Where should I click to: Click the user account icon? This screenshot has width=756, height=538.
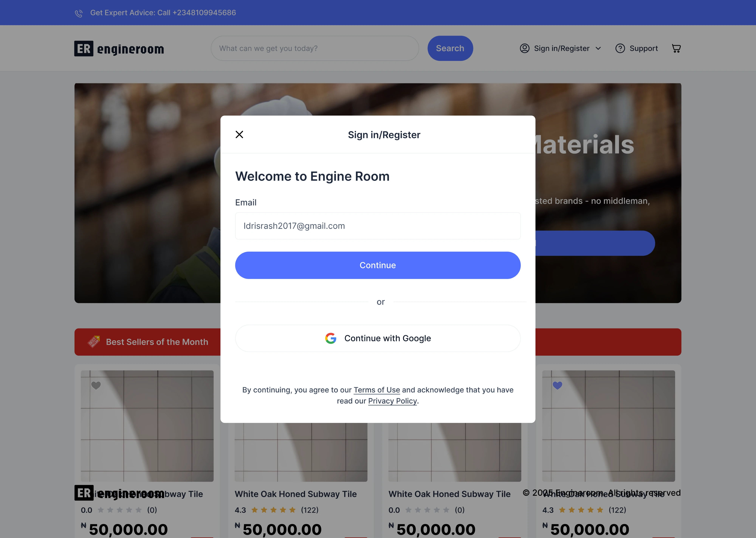click(525, 48)
